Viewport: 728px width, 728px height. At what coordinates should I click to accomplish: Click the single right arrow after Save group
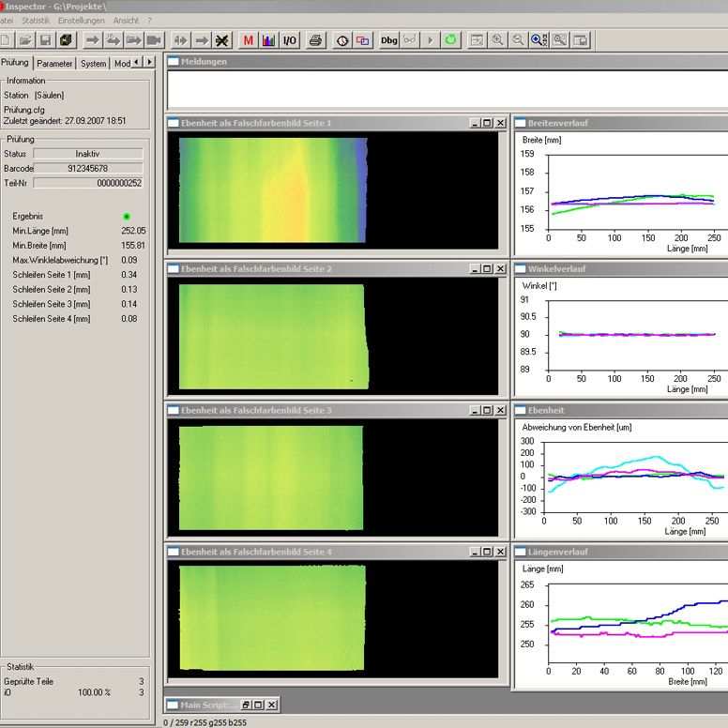(92, 40)
